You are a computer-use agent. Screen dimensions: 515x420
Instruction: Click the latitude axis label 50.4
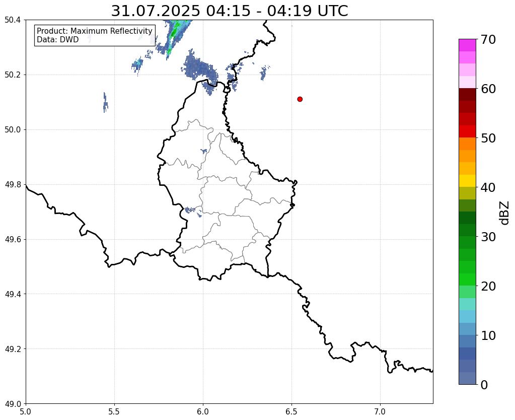13,20
